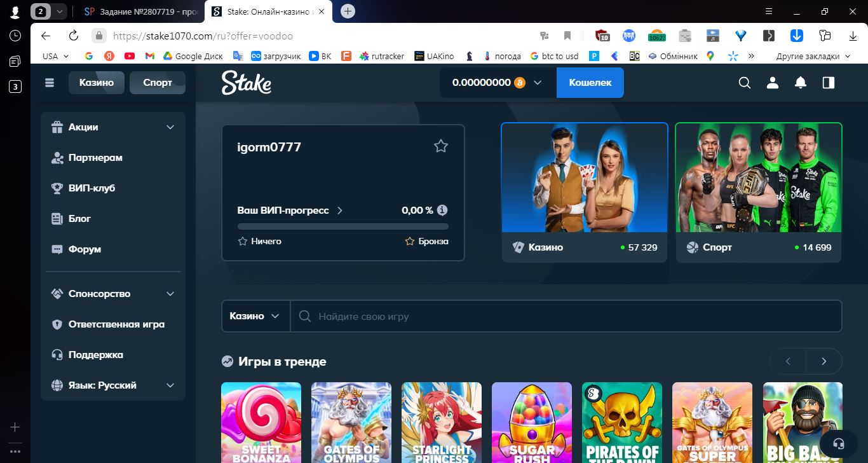
Task: Click translate page icon in address bar
Action: click(x=544, y=36)
